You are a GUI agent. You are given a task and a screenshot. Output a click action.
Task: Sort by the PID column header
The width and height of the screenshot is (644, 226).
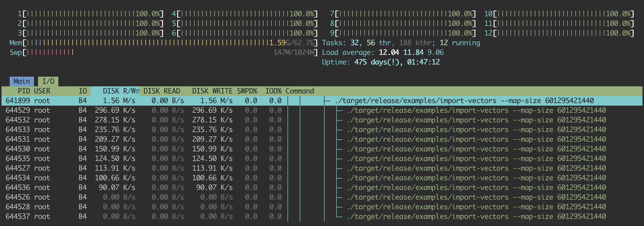point(24,91)
